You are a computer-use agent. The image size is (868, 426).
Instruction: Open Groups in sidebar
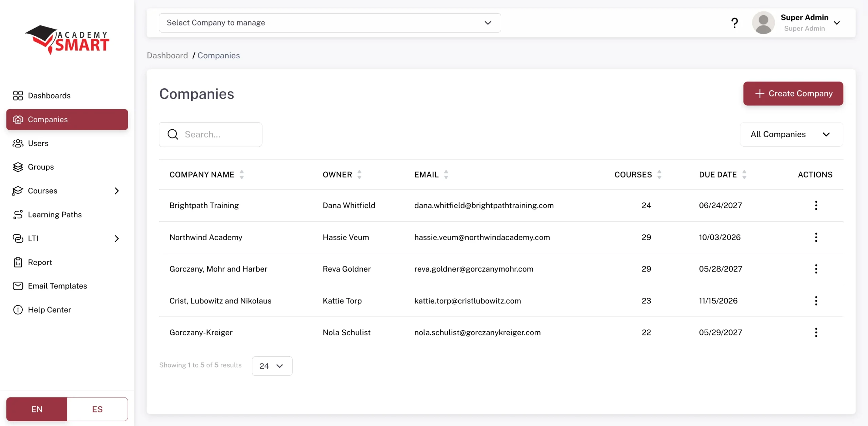point(67,167)
